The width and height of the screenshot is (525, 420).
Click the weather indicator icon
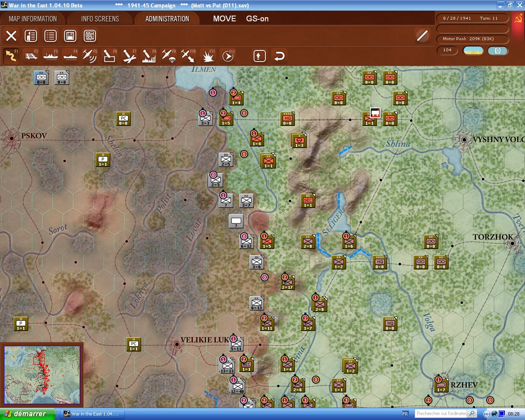pyautogui.click(x=473, y=50)
